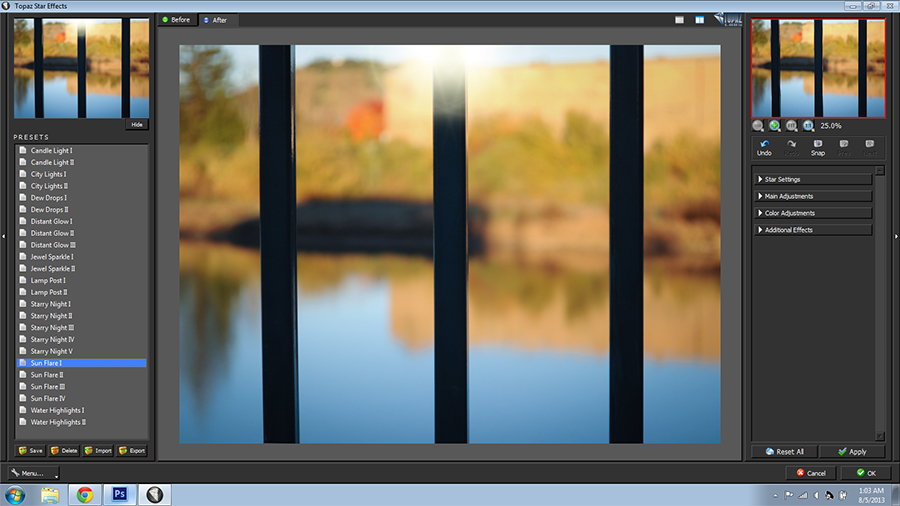Screen dimensions: 900x506
Task: Expand the Color Adjustments section
Action: 812,213
